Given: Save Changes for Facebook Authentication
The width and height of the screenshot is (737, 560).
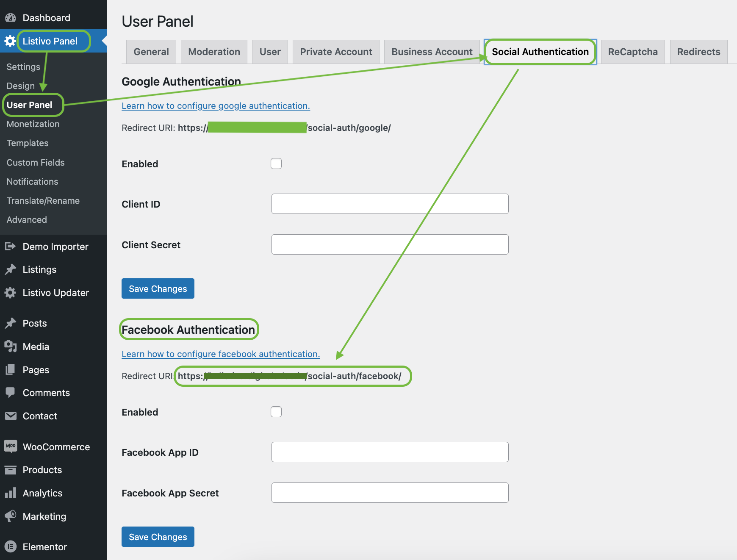Looking at the screenshot, I should (158, 537).
